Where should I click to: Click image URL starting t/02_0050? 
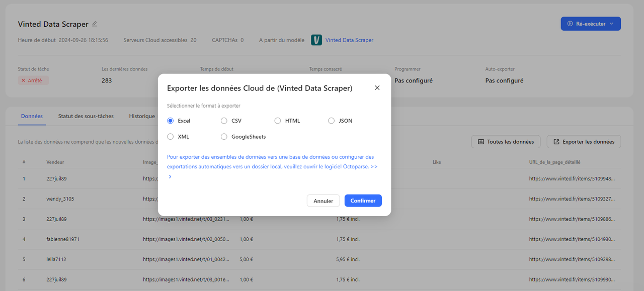click(x=186, y=239)
